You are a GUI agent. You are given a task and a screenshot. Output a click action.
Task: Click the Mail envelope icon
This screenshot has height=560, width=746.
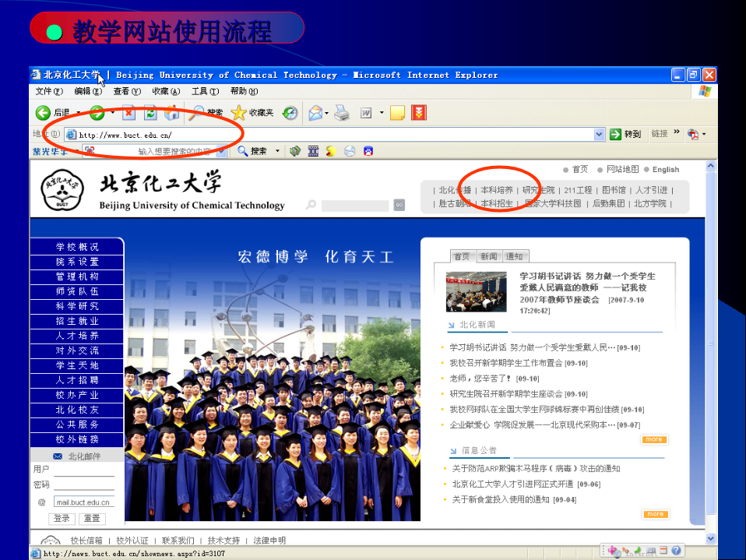click(315, 113)
